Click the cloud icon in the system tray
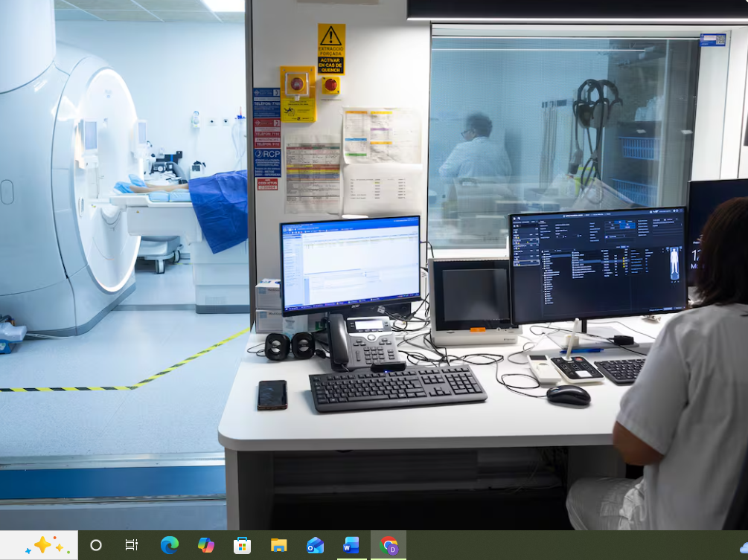The width and height of the screenshot is (748, 560). pyautogui.click(x=743, y=547)
